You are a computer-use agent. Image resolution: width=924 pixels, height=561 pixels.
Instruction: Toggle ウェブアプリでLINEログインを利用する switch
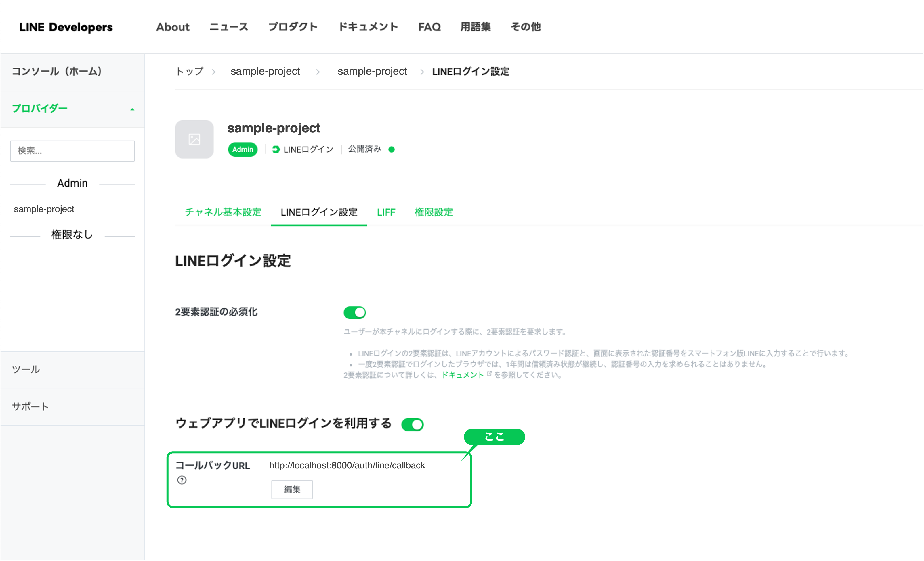(x=413, y=424)
